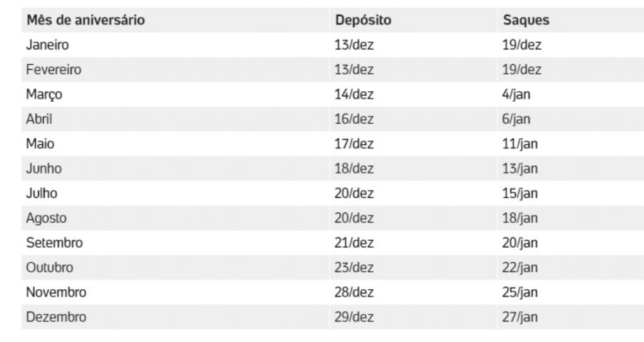
Task: Click the Dezembro withdrawal date 27/jan
Action: click(520, 317)
